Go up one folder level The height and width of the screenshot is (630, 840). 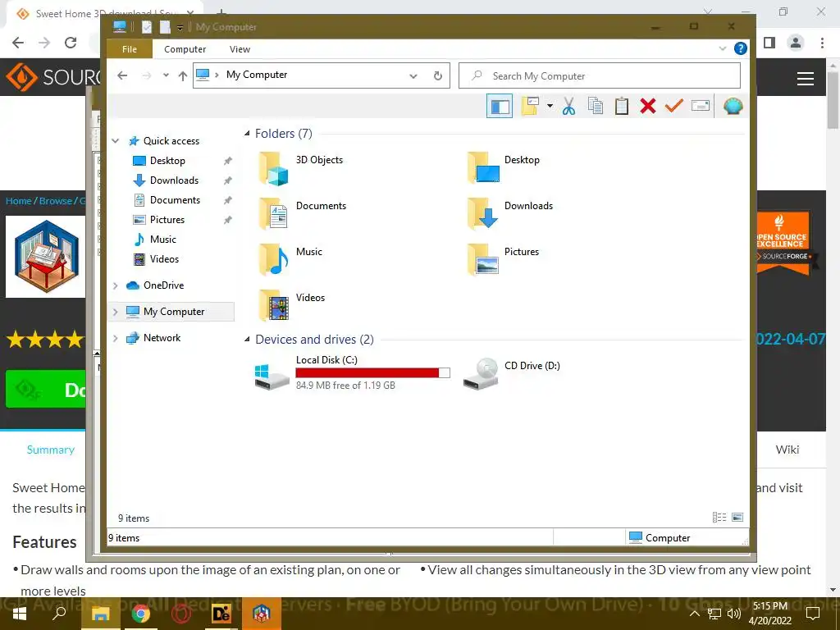(183, 75)
